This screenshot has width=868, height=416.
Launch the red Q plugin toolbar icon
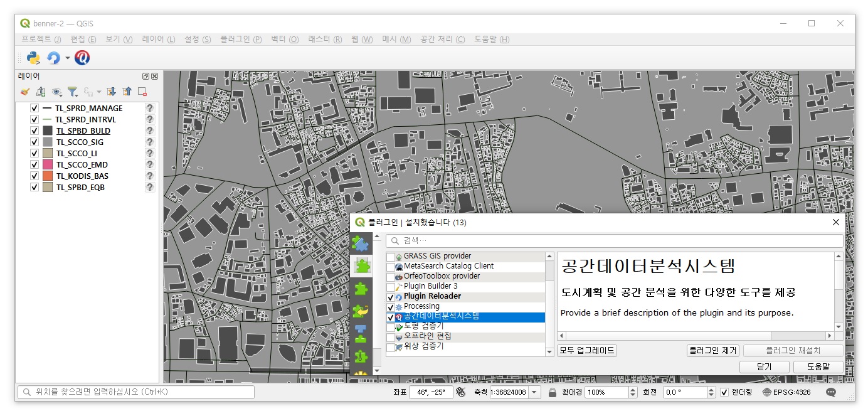[82, 58]
